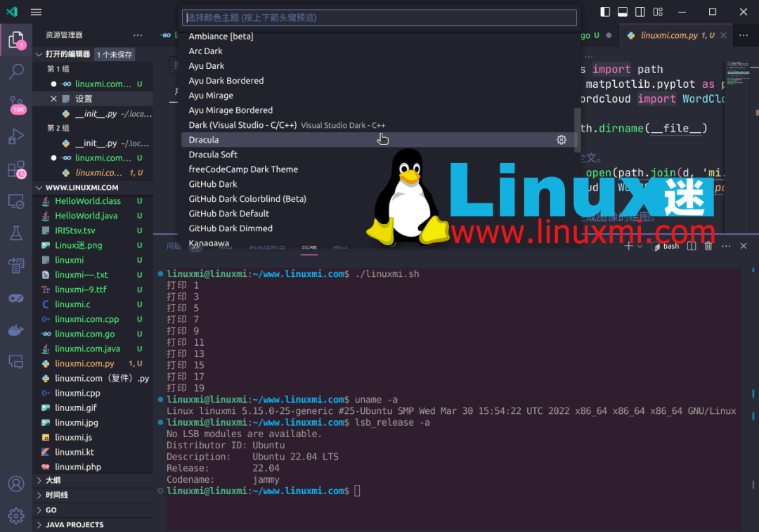This screenshot has height=532, width=759.
Task: Expand the 大纲 section
Action: 93,480
